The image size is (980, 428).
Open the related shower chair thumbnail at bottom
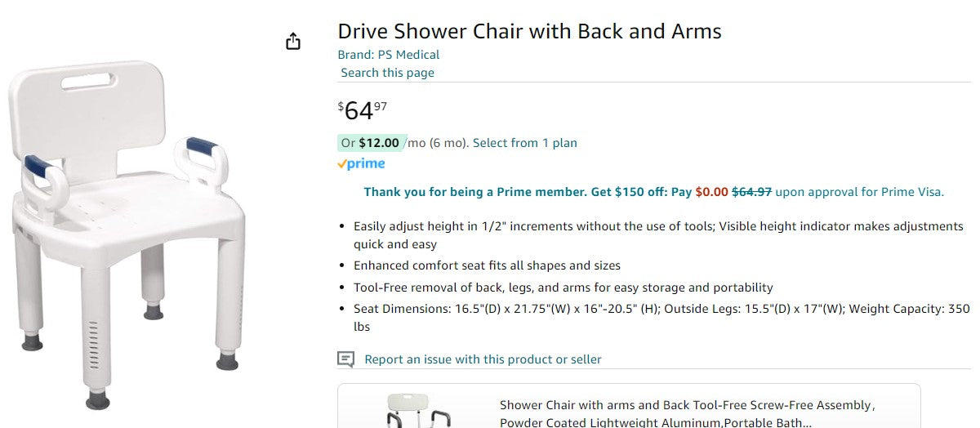tap(416, 411)
